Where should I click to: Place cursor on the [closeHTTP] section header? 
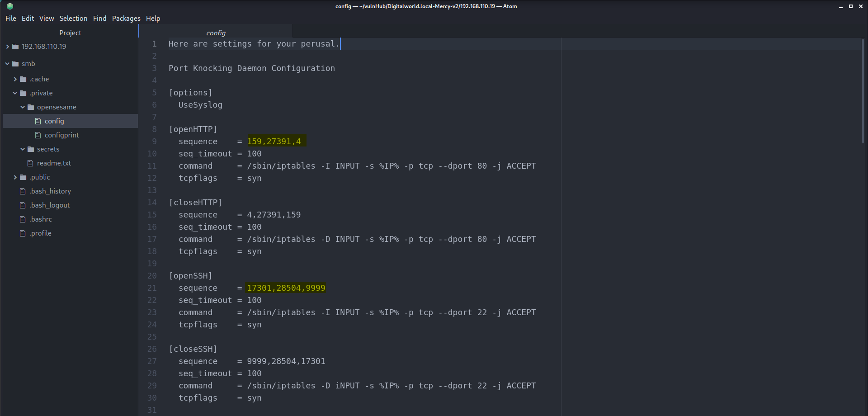click(195, 203)
